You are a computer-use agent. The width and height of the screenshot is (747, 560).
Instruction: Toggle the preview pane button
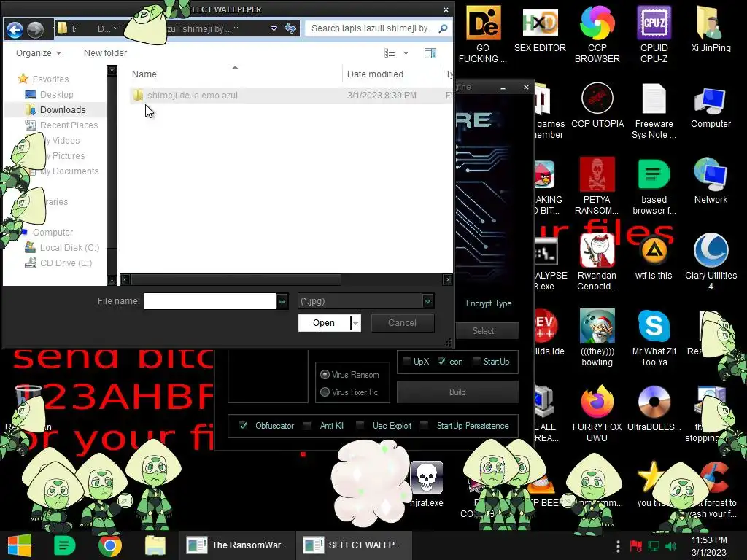coord(430,52)
